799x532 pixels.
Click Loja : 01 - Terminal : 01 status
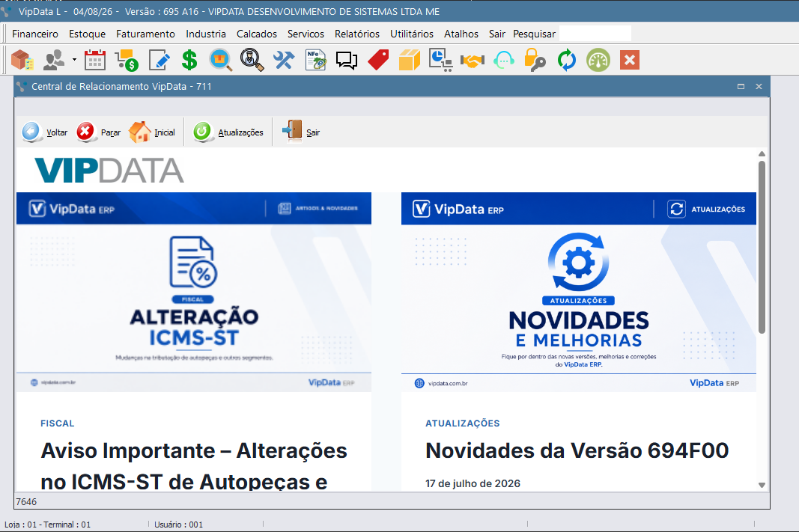click(x=47, y=525)
